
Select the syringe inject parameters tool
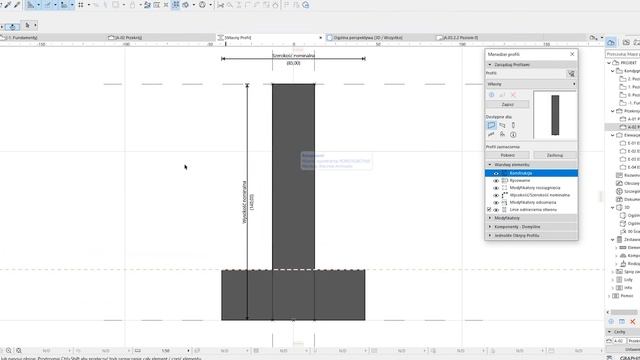(x=17, y=5)
